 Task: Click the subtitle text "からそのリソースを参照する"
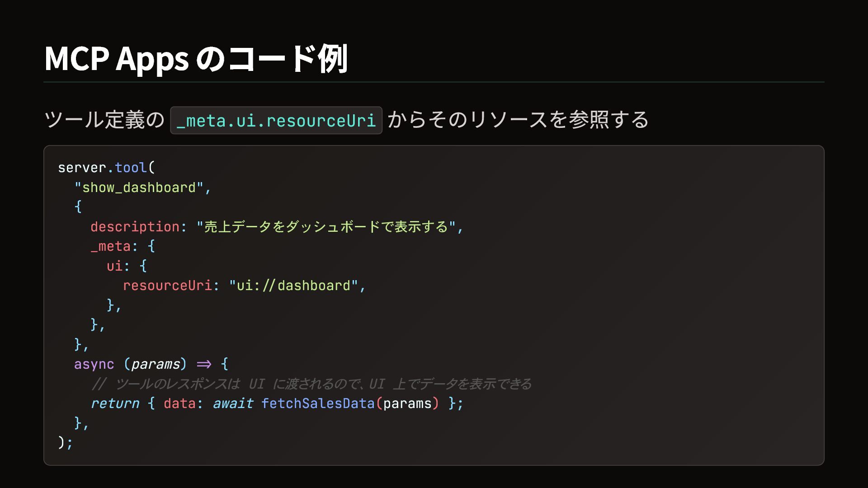518,120
